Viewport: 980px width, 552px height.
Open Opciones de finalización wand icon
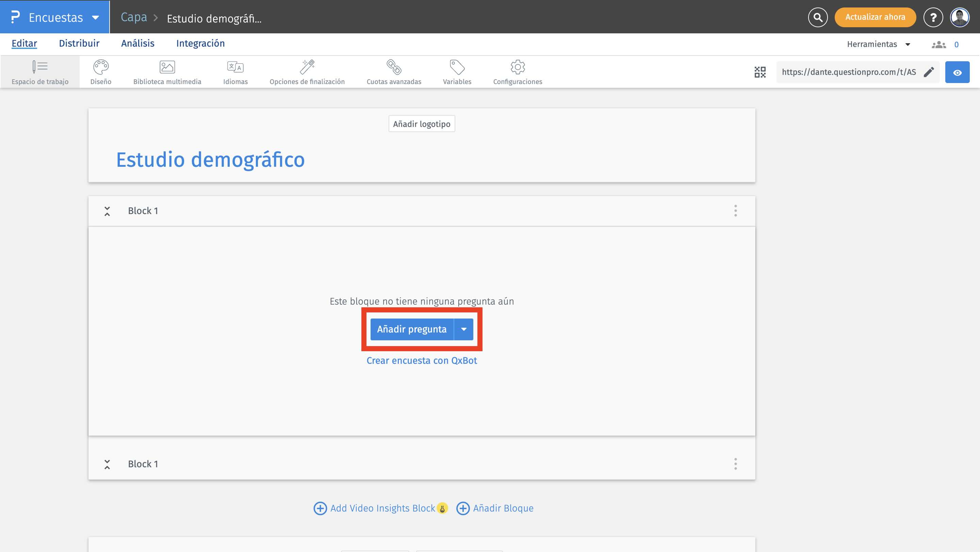(x=307, y=67)
